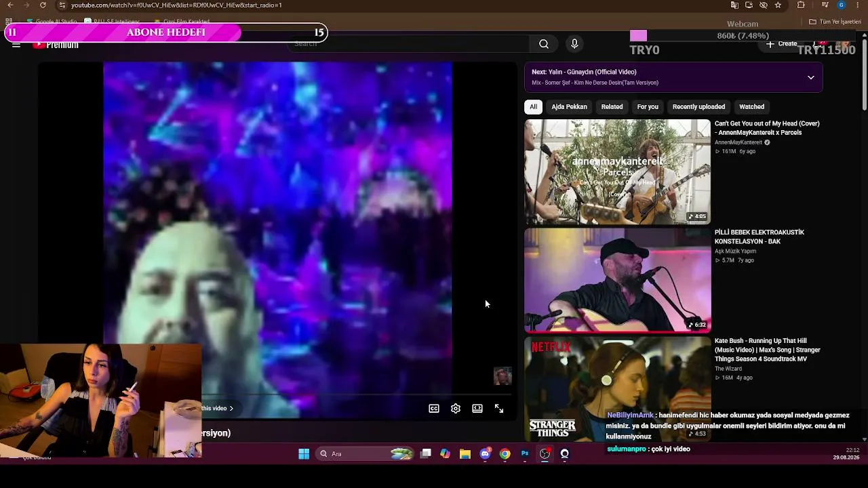Image resolution: width=868 pixels, height=488 pixels.
Task: Open Task View on the taskbar
Action: pos(426,454)
